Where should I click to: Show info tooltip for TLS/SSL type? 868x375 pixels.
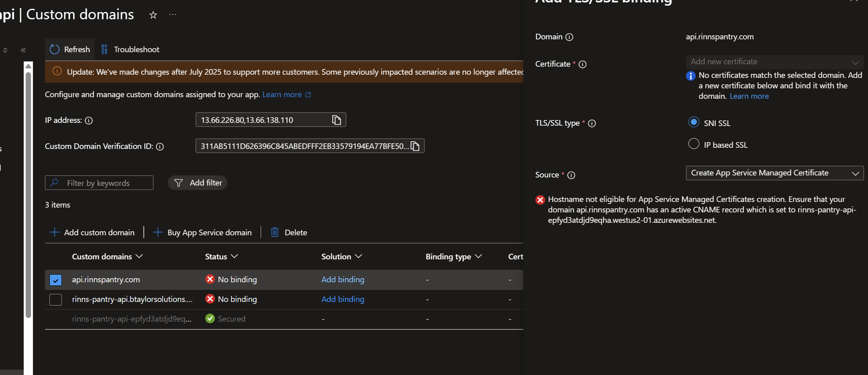(x=592, y=124)
